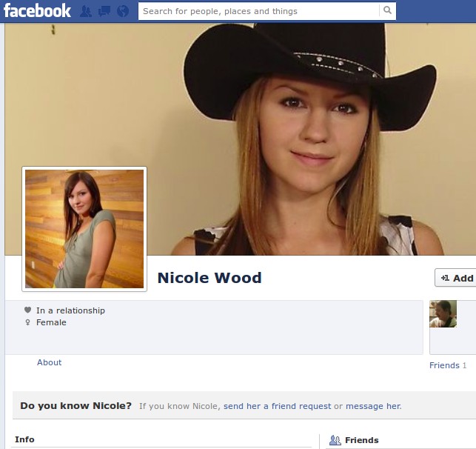The width and height of the screenshot is (476, 449).
Task: Open the friend's thumbnail photo
Action: coord(443,314)
